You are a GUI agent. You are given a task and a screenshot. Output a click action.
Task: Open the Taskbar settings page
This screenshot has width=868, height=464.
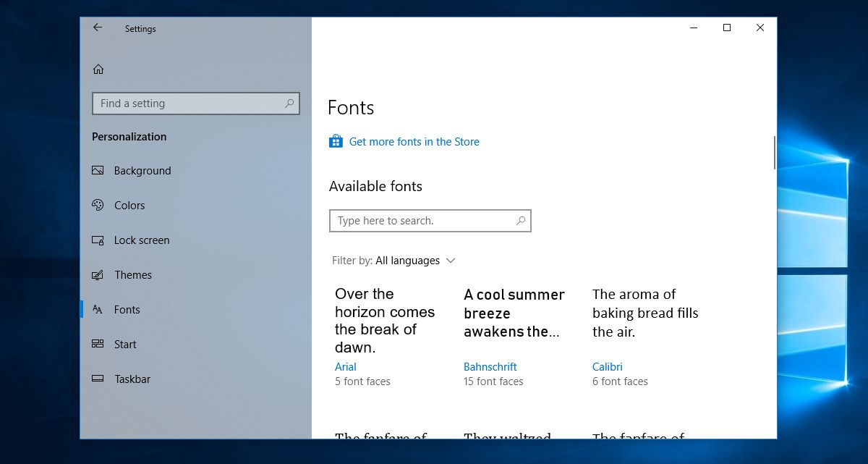[132, 379]
